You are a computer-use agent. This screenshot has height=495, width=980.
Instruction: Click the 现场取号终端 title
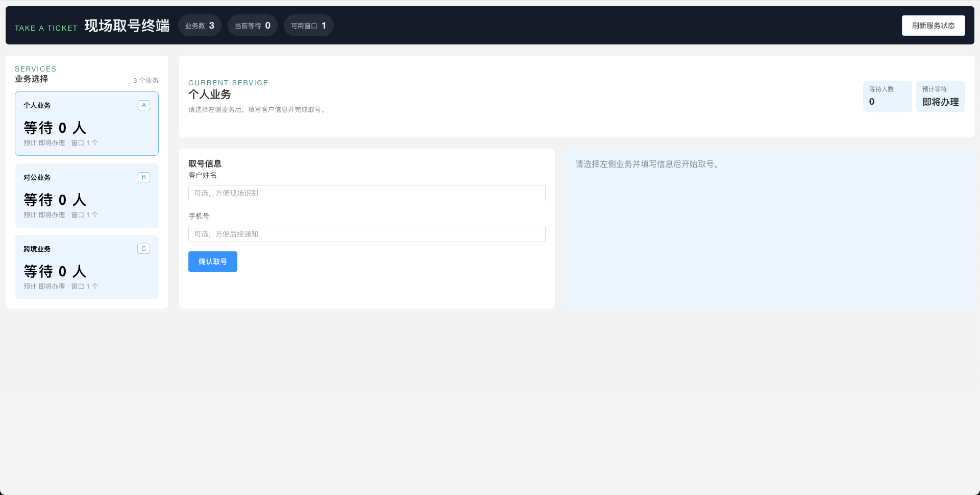point(127,26)
